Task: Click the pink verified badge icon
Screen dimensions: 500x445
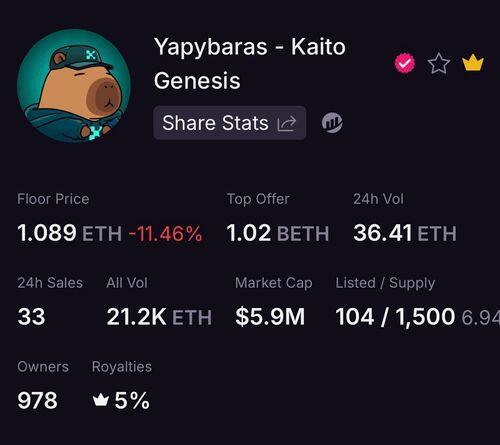Action: click(x=405, y=63)
